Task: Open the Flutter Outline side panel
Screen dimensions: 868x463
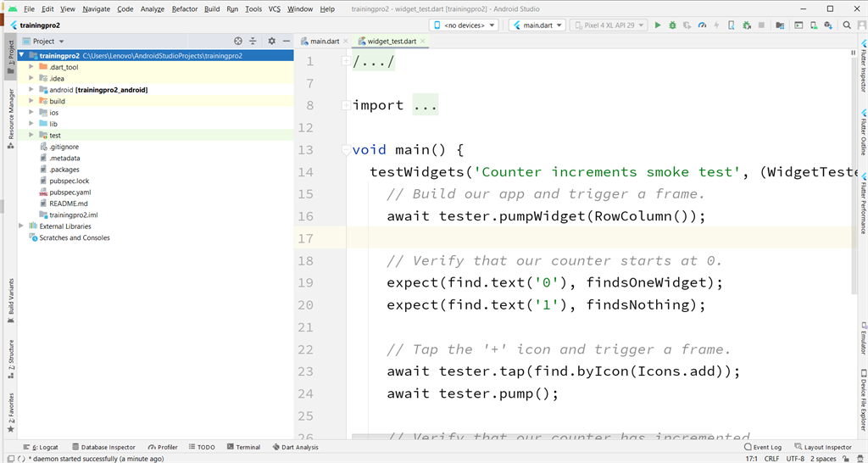Action: click(x=862, y=131)
